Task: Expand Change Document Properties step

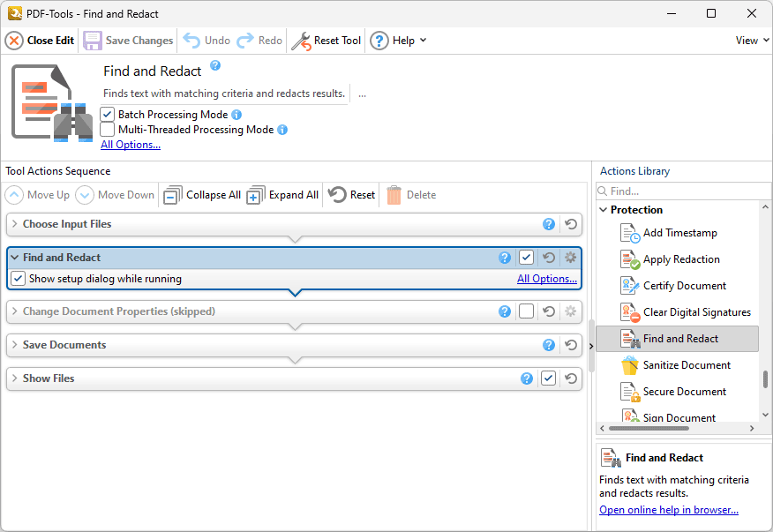Action: 14,311
